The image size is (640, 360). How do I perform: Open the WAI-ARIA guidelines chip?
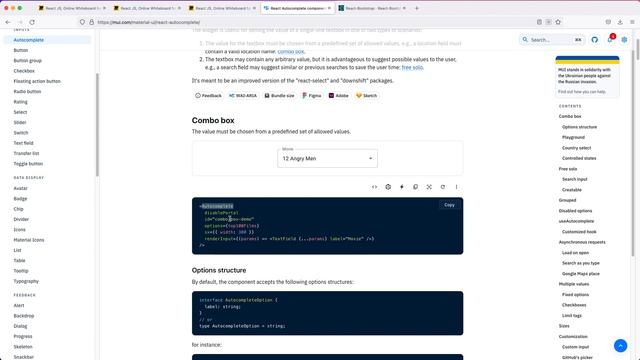pyautogui.click(x=243, y=96)
